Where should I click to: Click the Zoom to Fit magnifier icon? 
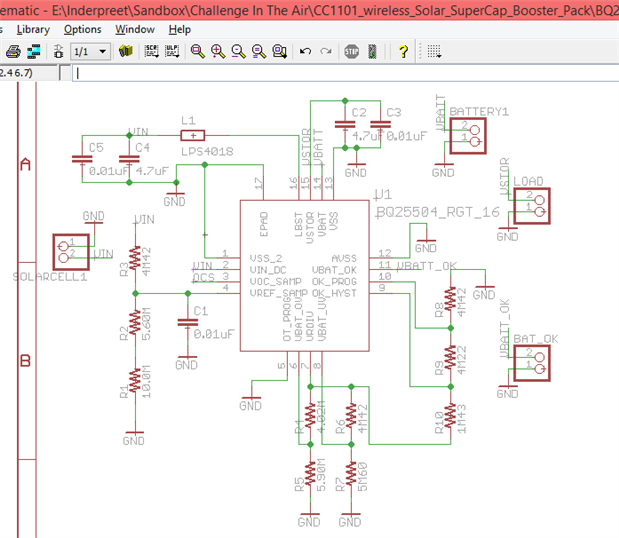point(197,50)
